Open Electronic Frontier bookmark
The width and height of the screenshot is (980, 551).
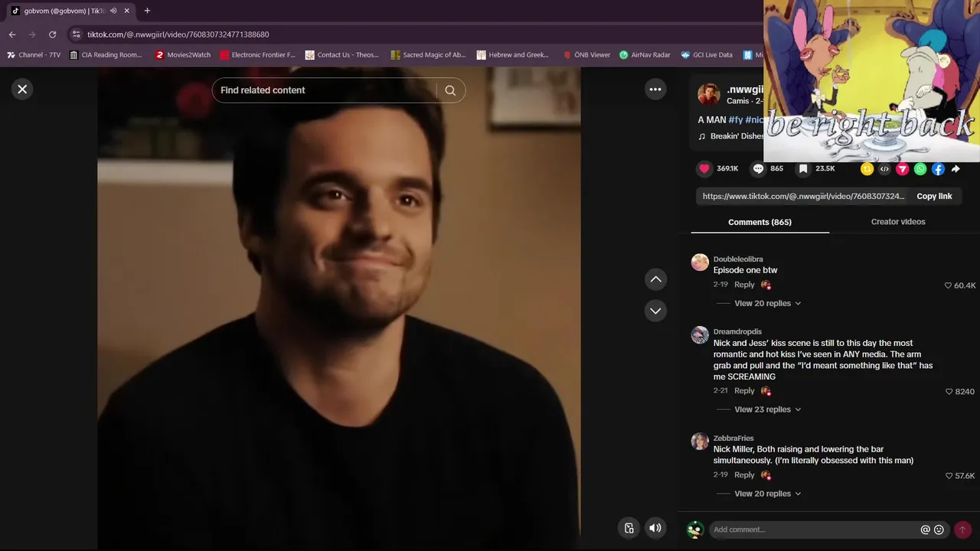[257, 55]
